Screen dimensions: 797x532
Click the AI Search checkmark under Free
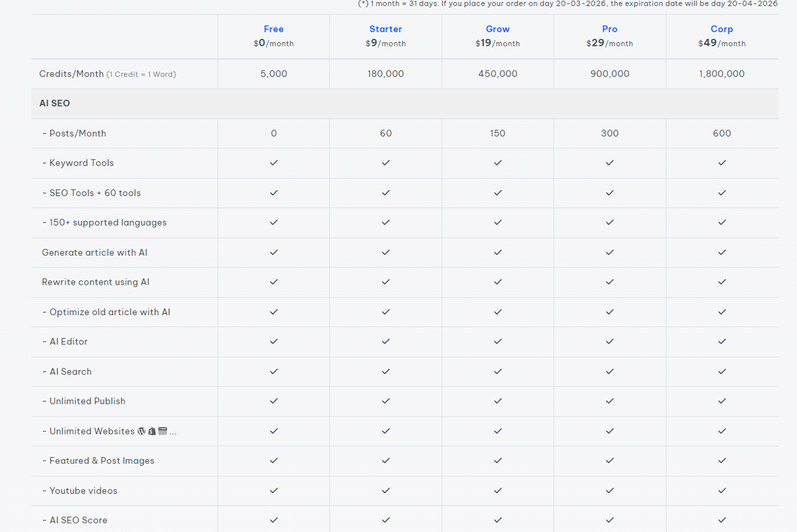274,371
